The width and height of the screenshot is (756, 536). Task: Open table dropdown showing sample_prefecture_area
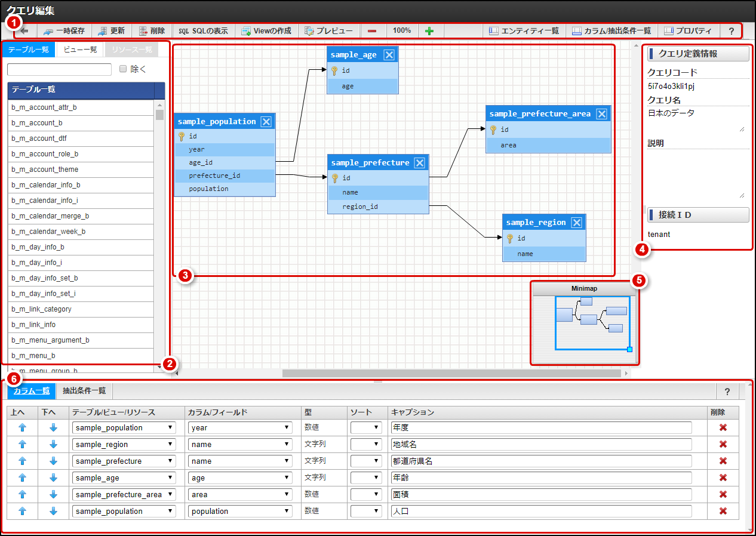124,494
